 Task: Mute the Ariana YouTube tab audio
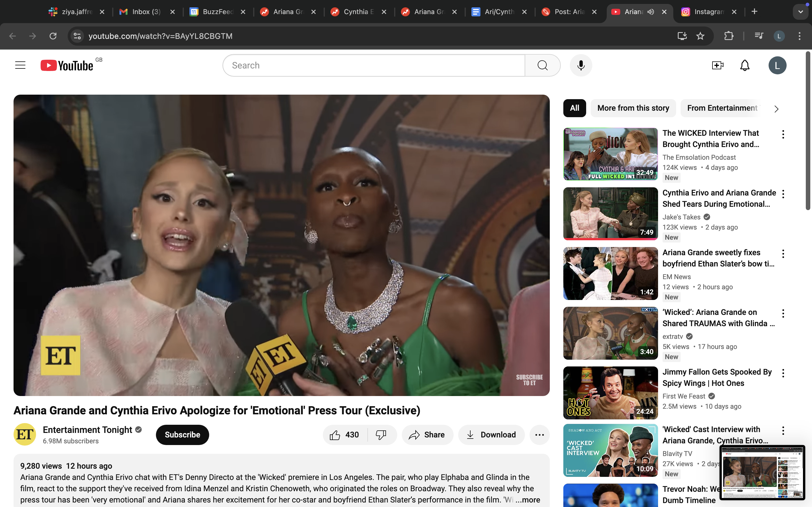651,12
